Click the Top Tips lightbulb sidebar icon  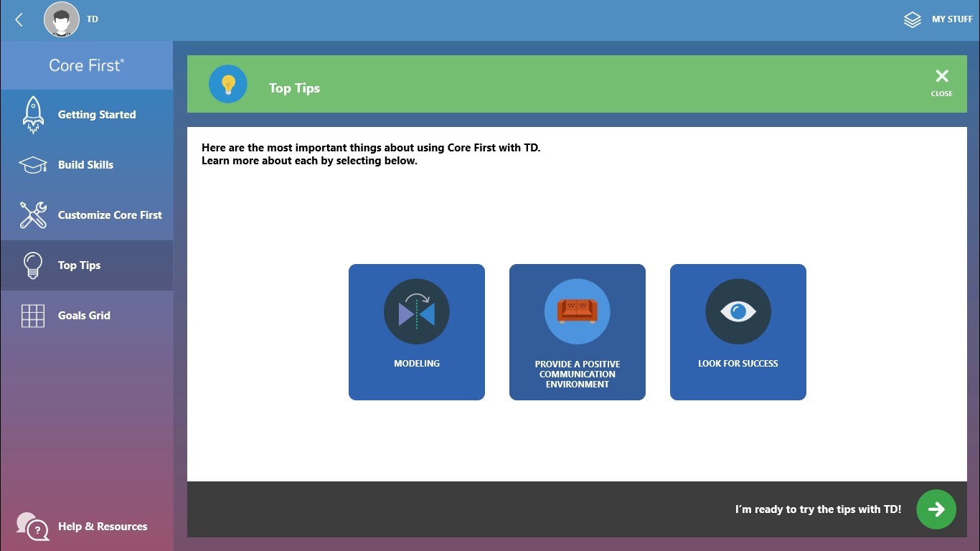[x=33, y=265]
